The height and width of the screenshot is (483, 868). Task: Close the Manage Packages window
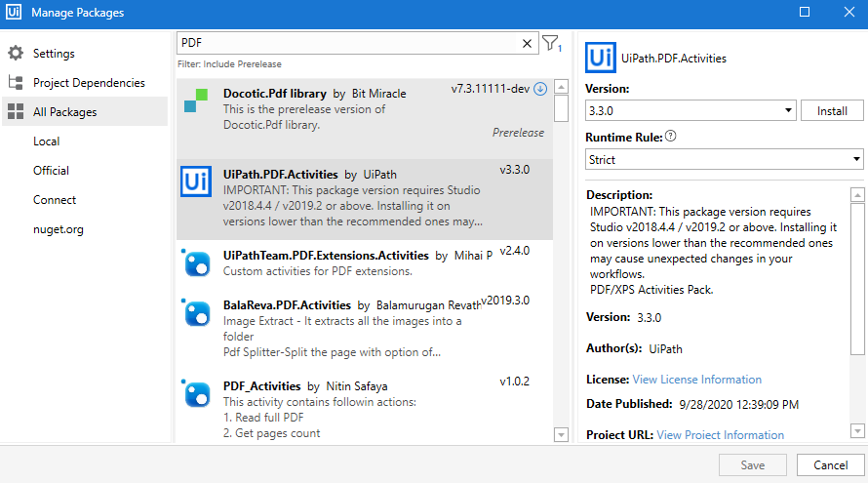849,12
